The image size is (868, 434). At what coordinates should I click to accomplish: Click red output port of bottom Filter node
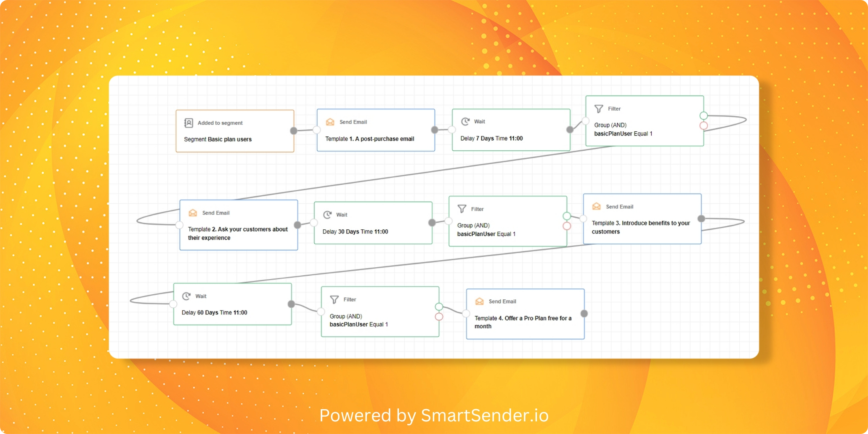click(x=439, y=317)
